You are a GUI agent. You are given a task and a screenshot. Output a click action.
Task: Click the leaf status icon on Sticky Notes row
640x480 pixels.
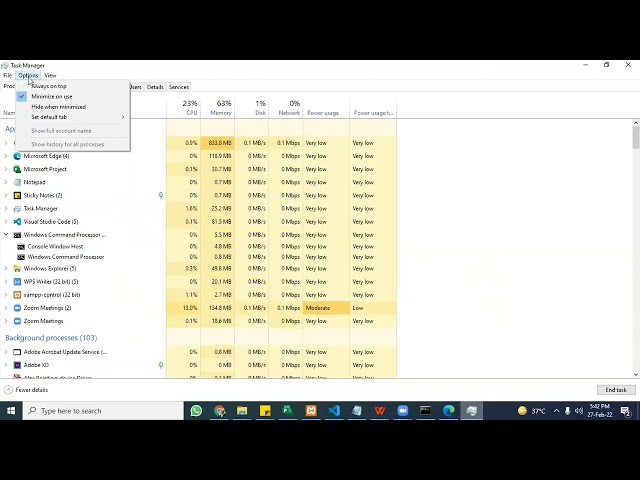pyautogui.click(x=161, y=196)
